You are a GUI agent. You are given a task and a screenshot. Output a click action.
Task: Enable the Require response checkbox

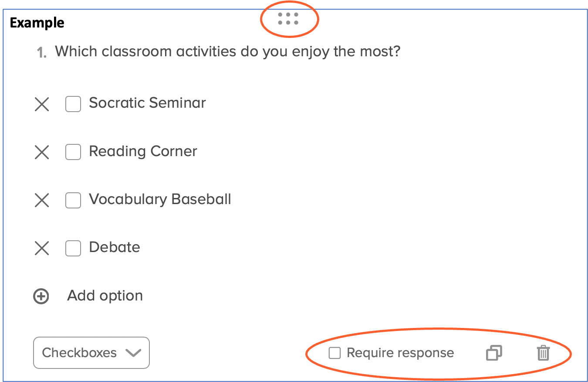pos(335,353)
